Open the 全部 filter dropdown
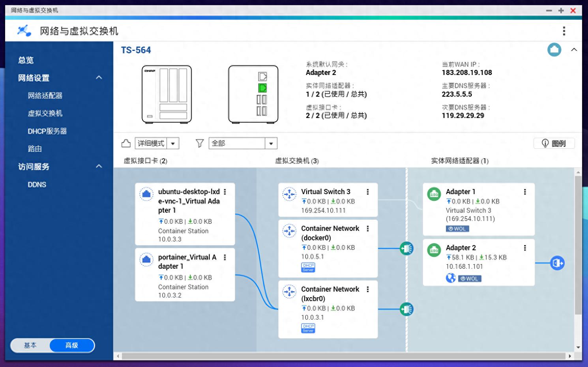Screen dimensions: 588x367 pos(271,143)
